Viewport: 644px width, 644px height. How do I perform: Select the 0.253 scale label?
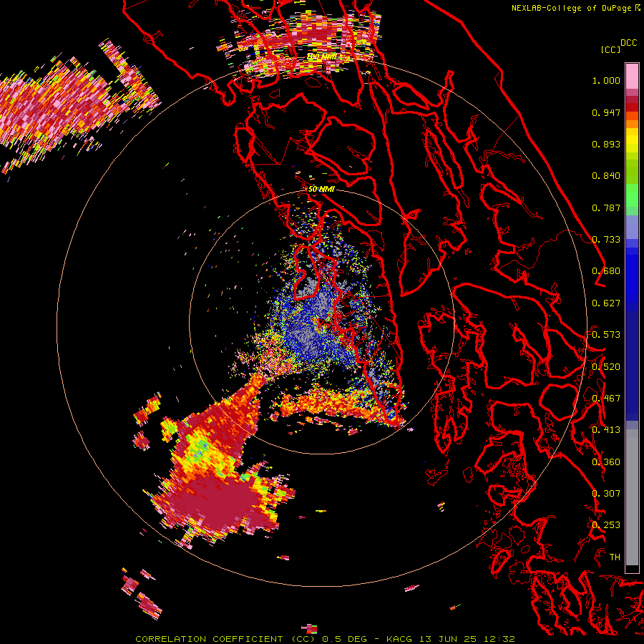(x=606, y=525)
